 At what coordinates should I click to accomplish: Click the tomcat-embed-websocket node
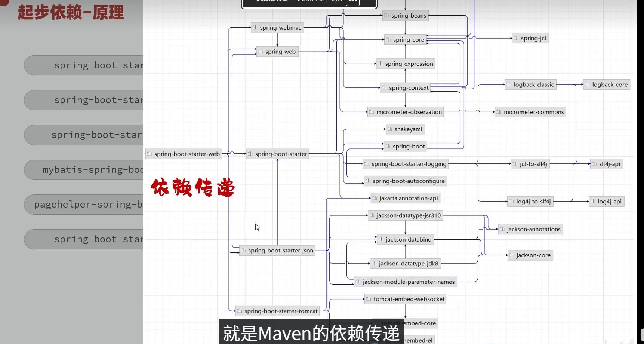coord(406,299)
